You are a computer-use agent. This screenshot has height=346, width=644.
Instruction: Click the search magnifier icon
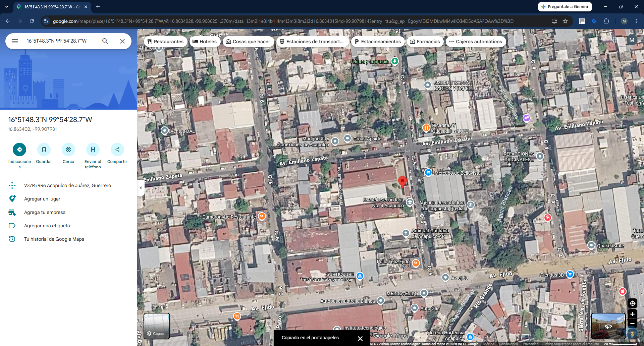pyautogui.click(x=105, y=41)
